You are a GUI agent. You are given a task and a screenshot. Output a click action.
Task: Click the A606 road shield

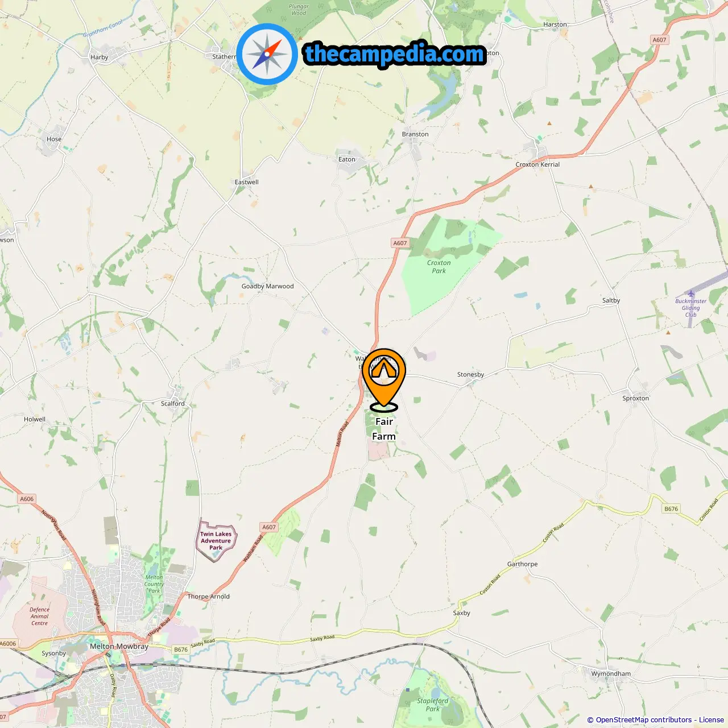click(x=27, y=499)
